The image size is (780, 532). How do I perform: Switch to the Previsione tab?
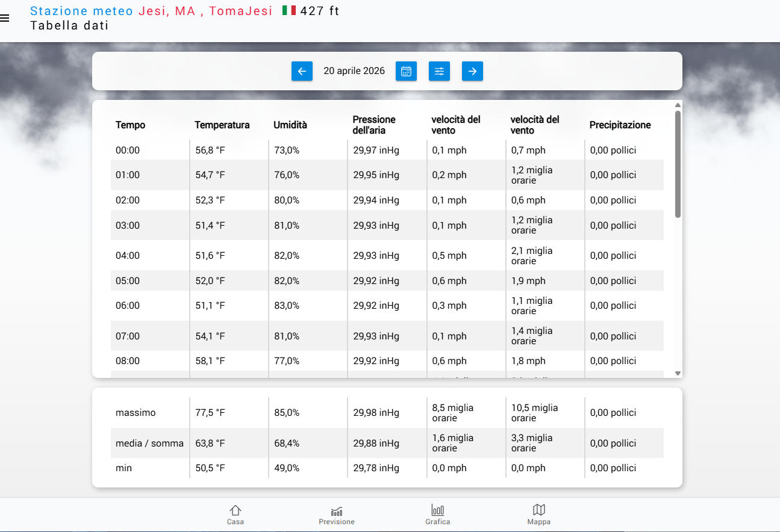click(337, 515)
